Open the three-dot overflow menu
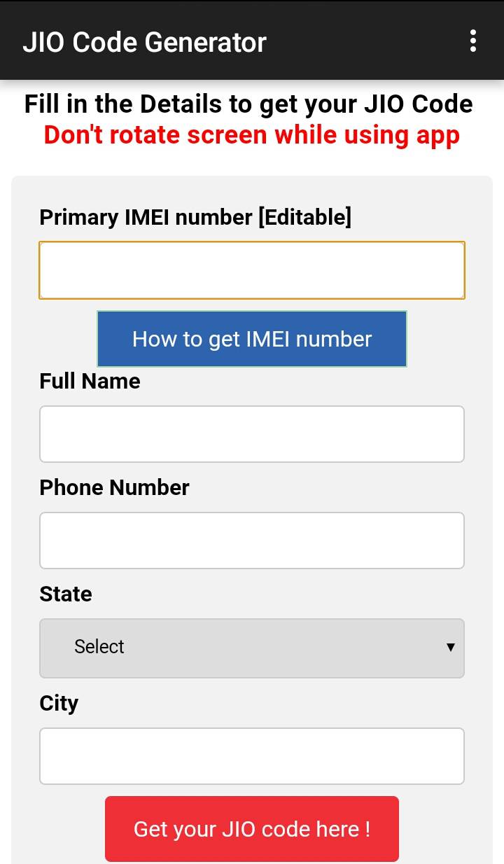 (473, 41)
